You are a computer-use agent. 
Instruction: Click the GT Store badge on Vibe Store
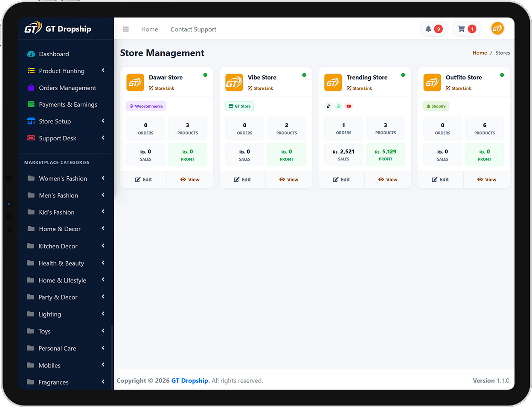(x=239, y=106)
